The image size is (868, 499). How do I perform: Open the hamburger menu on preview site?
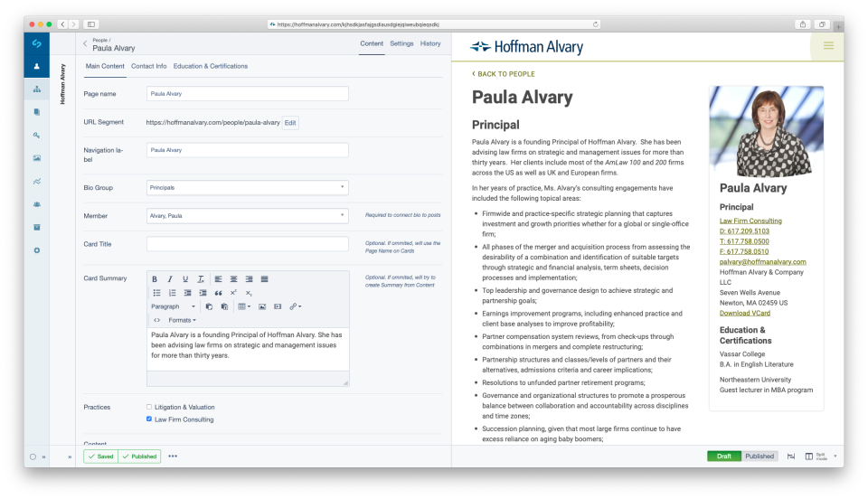[x=828, y=46]
